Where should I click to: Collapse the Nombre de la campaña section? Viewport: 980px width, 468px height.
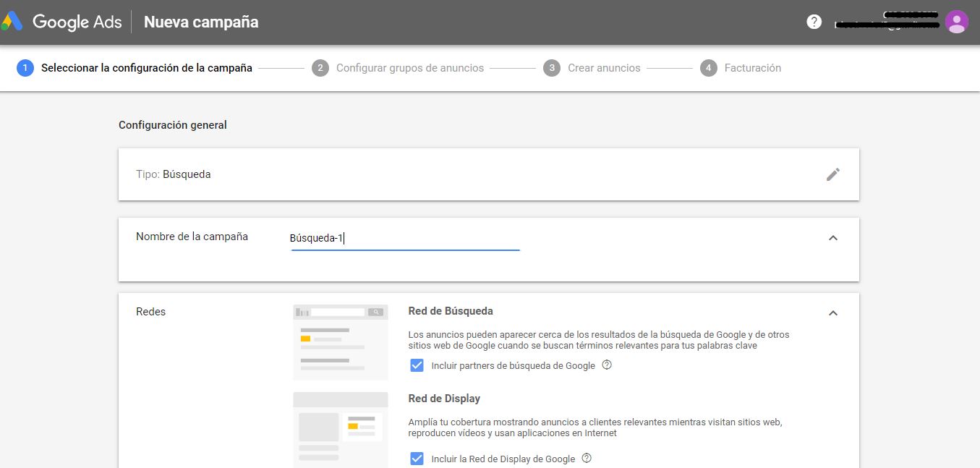833,238
